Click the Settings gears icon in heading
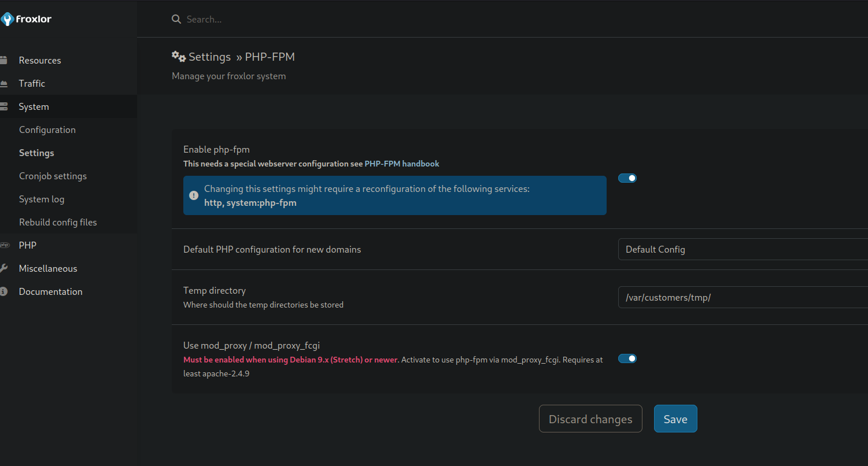This screenshot has width=868, height=466. [x=179, y=57]
